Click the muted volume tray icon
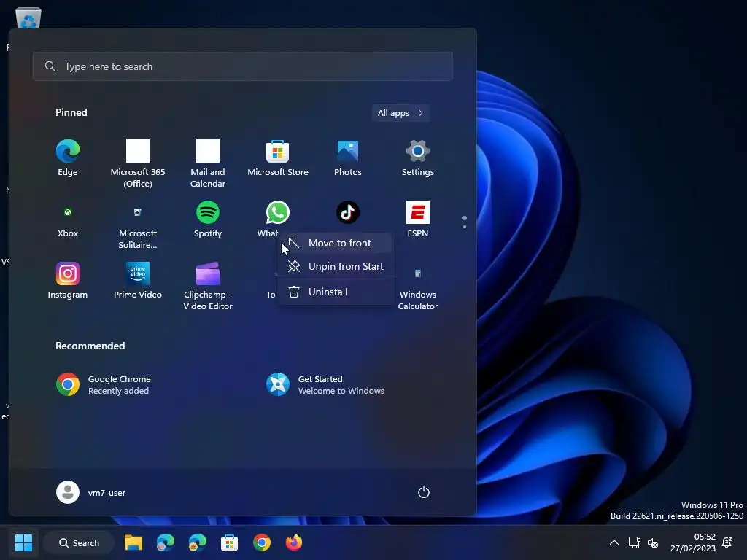This screenshot has height=560, width=747. click(653, 542)
